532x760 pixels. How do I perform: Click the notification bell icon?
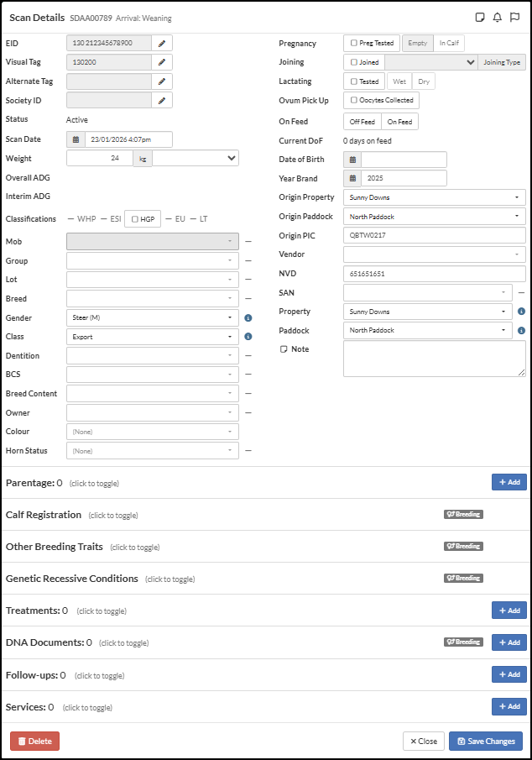click(x=498, y=17)
